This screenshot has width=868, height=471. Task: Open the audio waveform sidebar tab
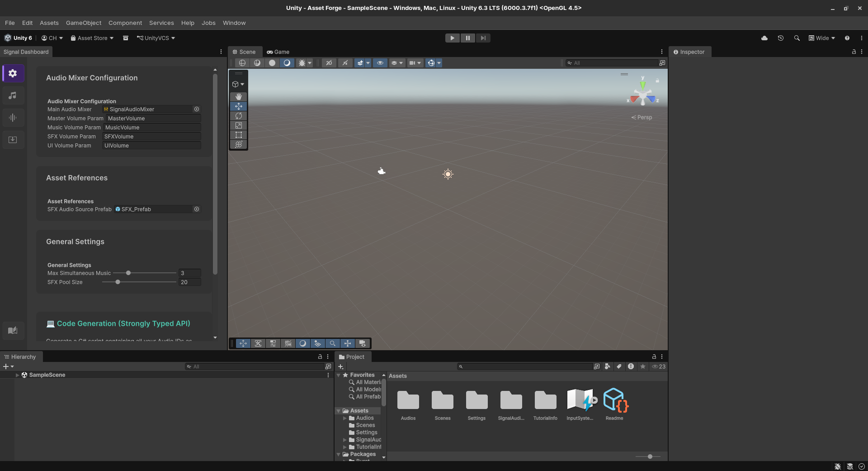click(13, 118)
